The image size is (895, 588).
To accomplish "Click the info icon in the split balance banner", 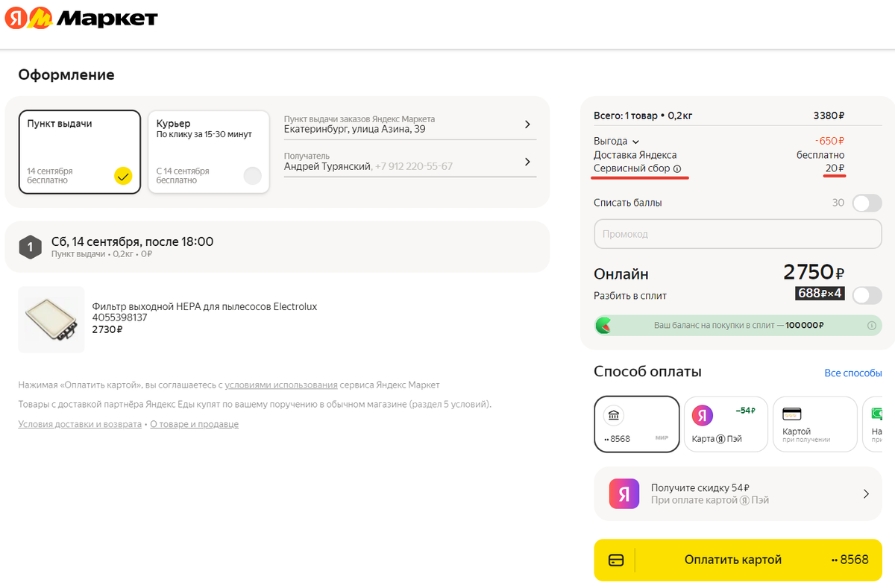I will [x=871, y=326].
